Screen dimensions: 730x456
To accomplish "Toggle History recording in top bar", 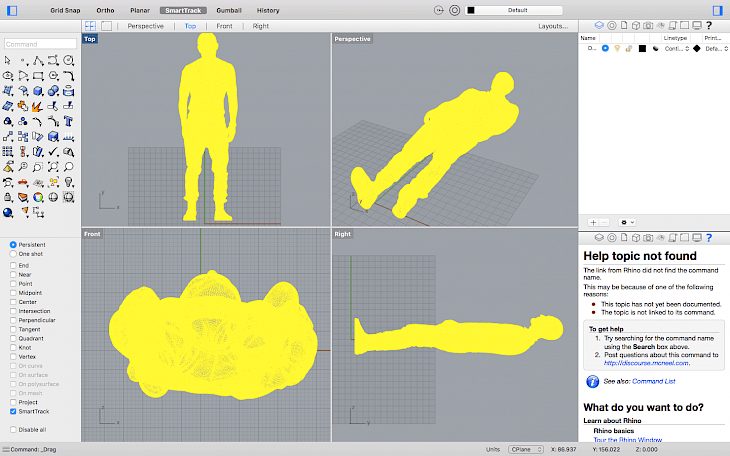I will pyautogui.click(x=268, y=10).
